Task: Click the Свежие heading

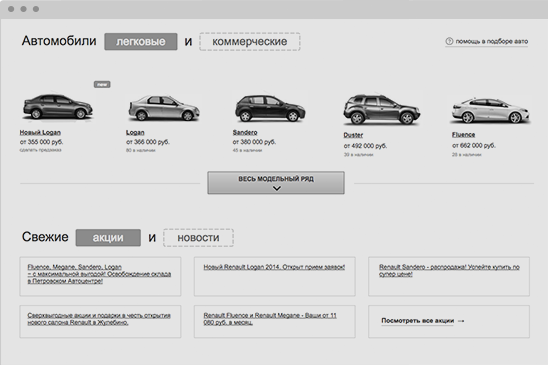Action: [x=45, y=237]
